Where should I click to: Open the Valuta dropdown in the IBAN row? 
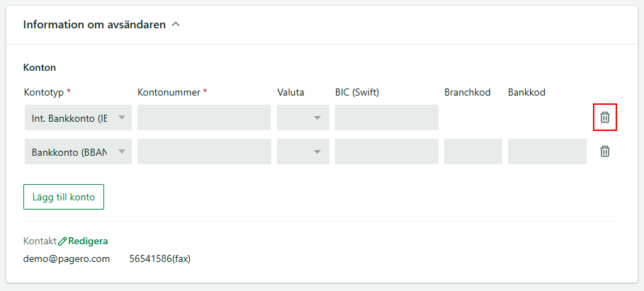click(x=303, y=118)
